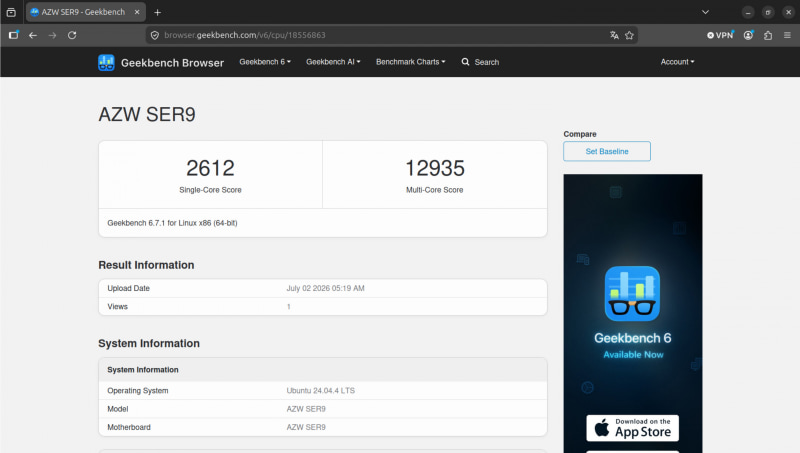Image resolution: width=800 pixels, height=453 pixels.
Task: Click Download on the App Store badge
Action: point(632,428)
